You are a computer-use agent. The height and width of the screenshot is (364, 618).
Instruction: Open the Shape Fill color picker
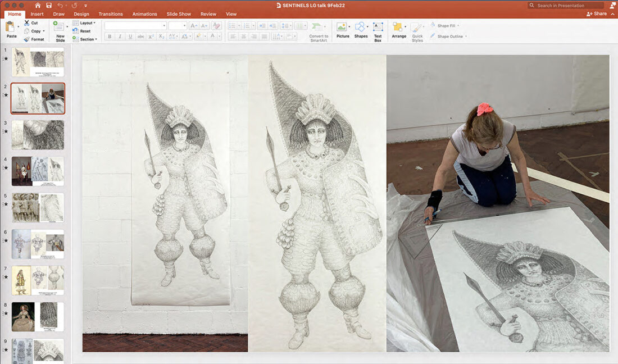[446, 26]
